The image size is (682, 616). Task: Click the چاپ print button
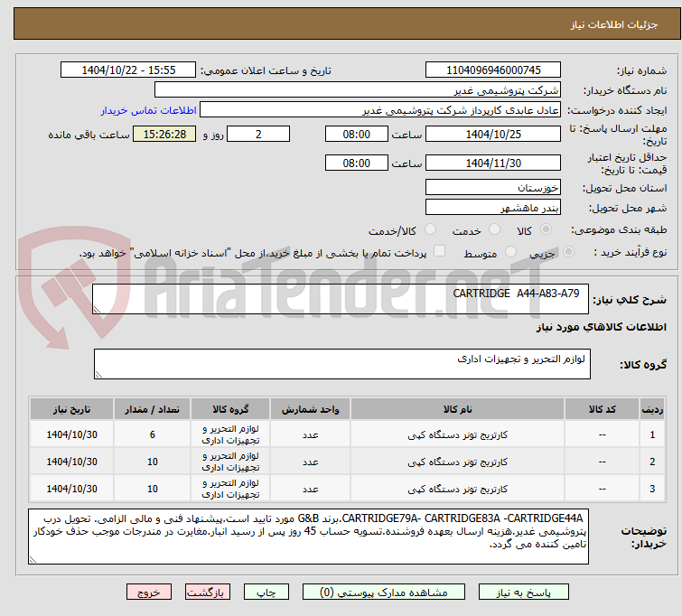click(266, 593)
